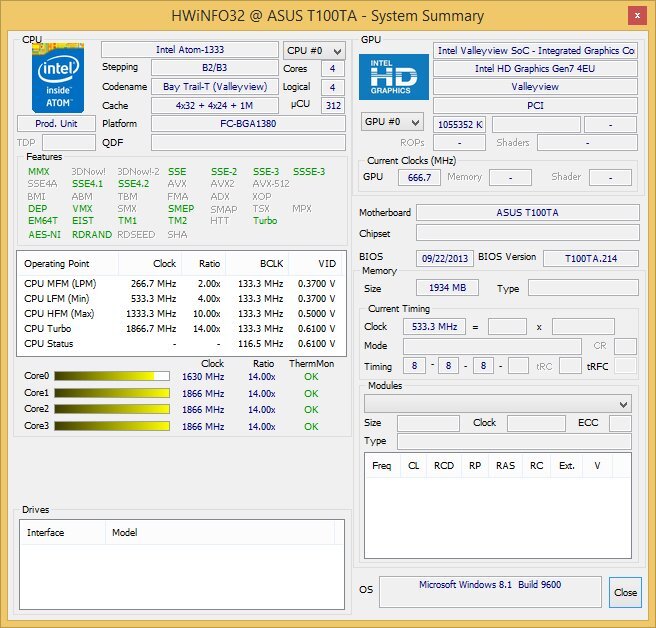Click the BCLK column header
Image resolution: width=656 pixels, height=628 pixels.
click(x=257, y=264)
